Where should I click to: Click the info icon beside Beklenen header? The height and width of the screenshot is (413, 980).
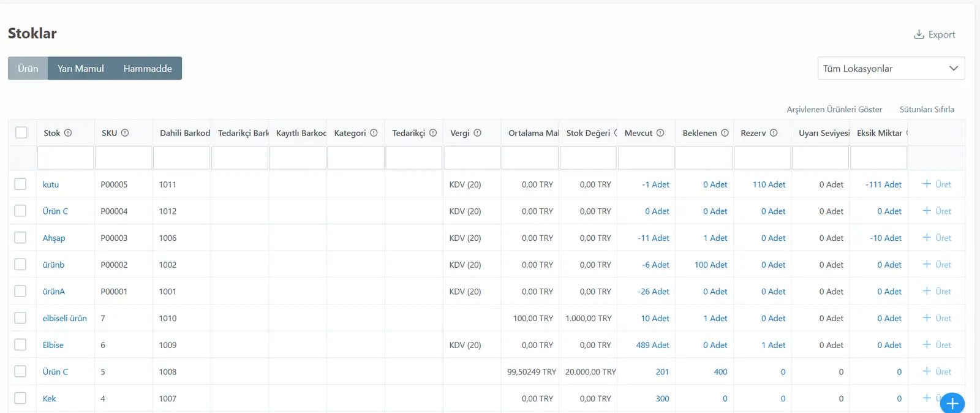(725, 133)
